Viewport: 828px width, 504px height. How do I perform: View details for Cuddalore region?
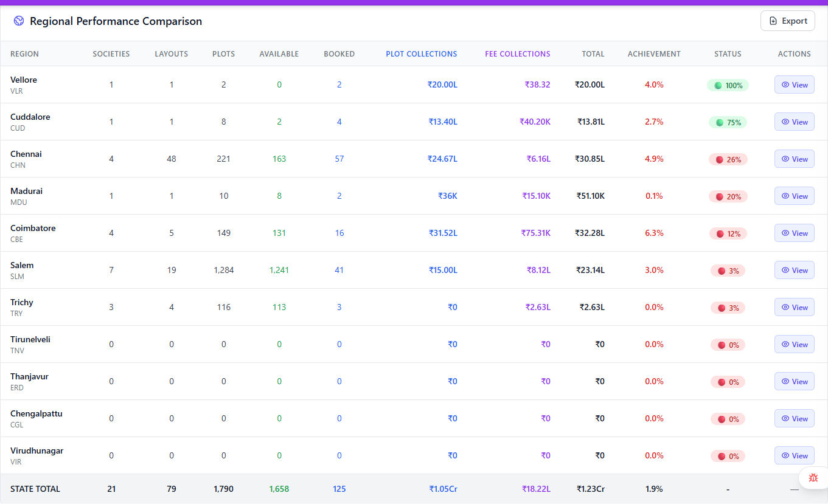coord(794,122)
